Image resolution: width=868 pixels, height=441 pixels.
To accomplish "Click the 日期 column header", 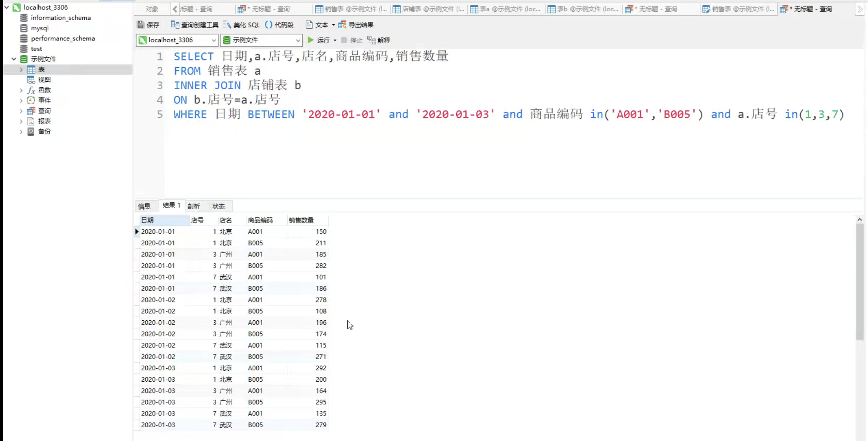I will point(165,220).
